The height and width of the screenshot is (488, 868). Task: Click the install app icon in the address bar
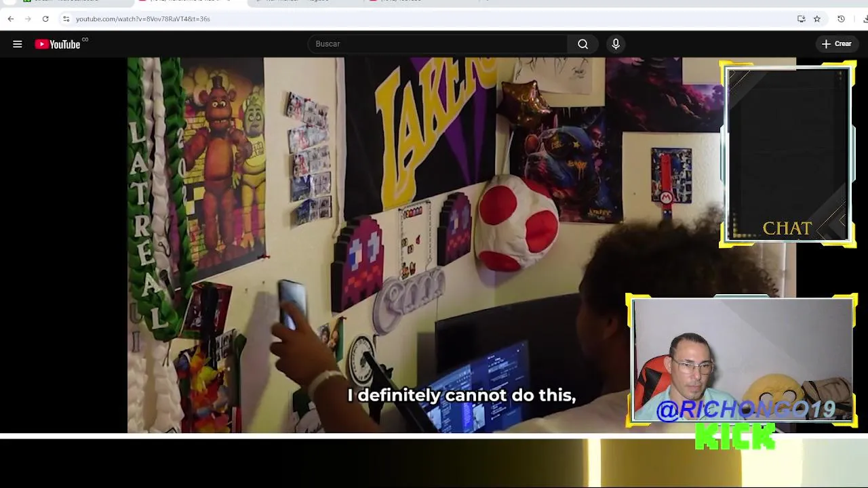801,19
